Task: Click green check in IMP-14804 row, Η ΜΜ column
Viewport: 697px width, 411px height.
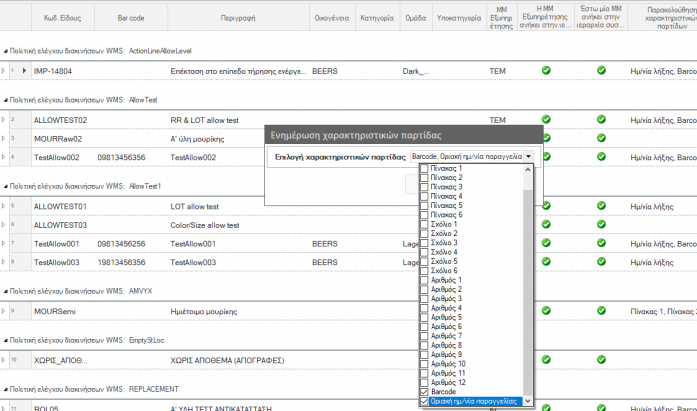Action: [x=546, y=70]
